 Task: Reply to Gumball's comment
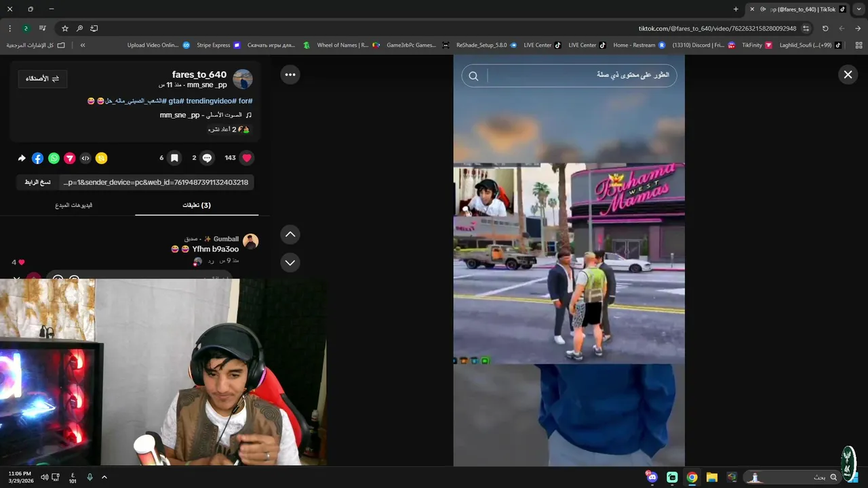[212, 260]
